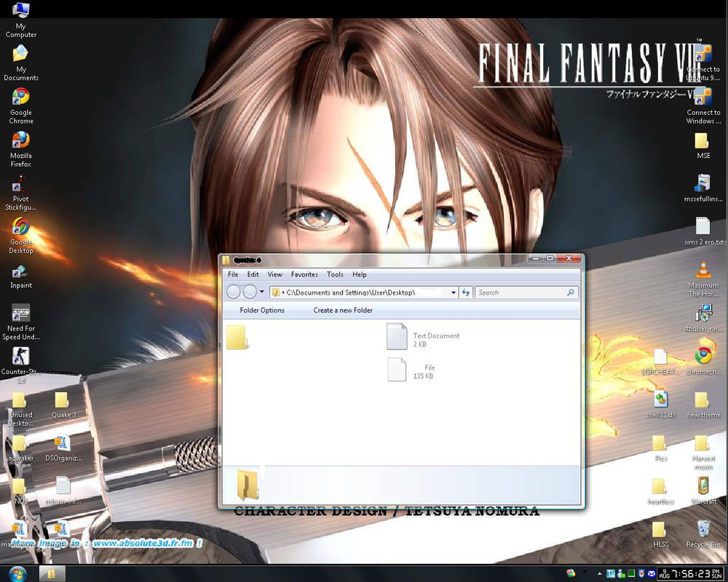Image resolution: width=728 pixels, height=582 pixels.
Task: Open My Computer desktop icon
Action: pos(20,20)
